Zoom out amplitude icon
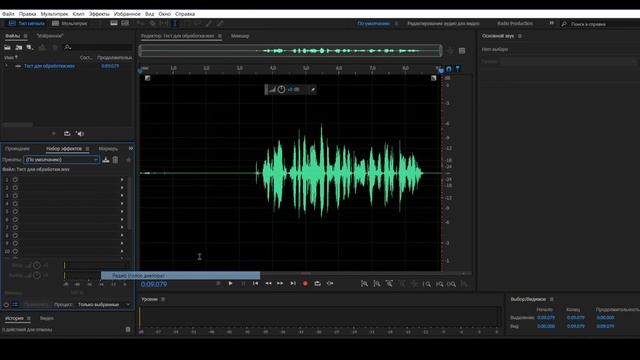 click(377, 284)
